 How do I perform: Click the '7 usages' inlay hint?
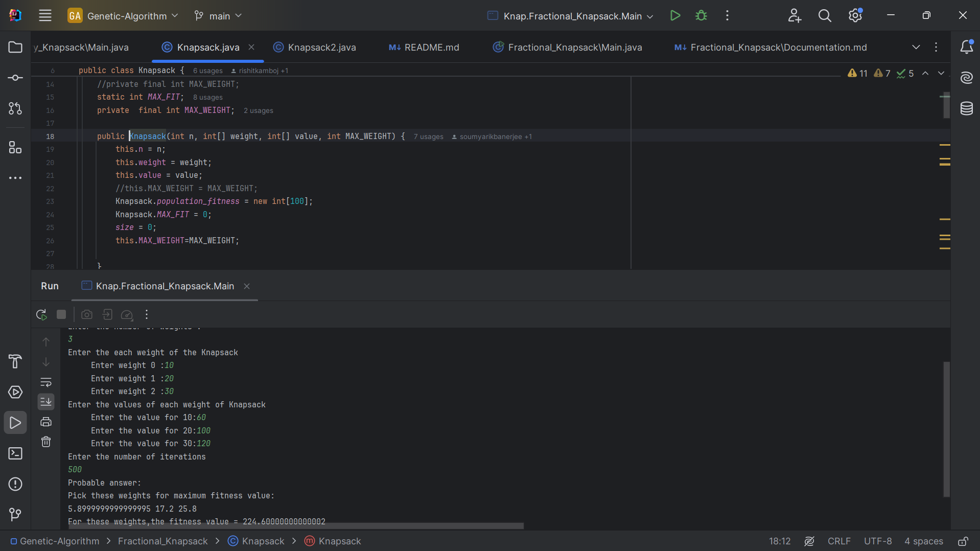[429, 137]
